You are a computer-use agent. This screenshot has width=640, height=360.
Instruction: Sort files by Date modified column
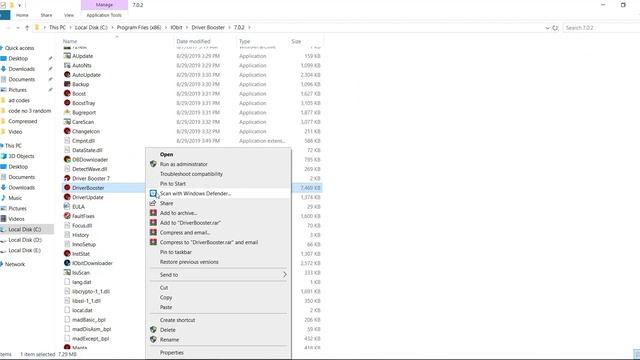coord(193,41)
